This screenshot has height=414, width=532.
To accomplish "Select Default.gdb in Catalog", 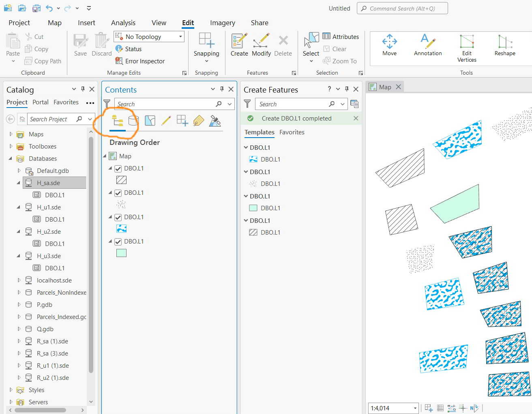I will tap(53, 170).
